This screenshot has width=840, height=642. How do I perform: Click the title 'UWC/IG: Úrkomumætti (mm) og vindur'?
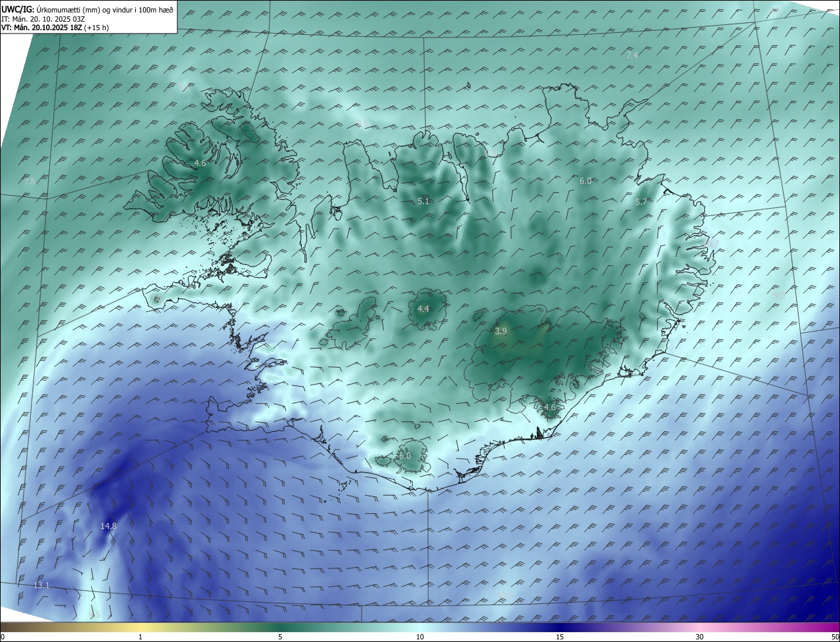coord(87,9)
